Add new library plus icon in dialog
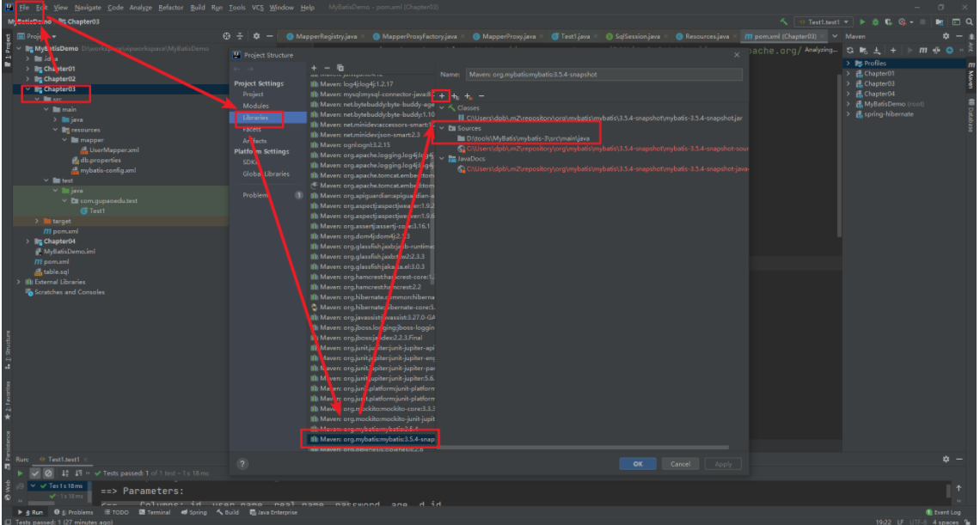The height and width of the screenshot is (525, 980). [314, 68]
